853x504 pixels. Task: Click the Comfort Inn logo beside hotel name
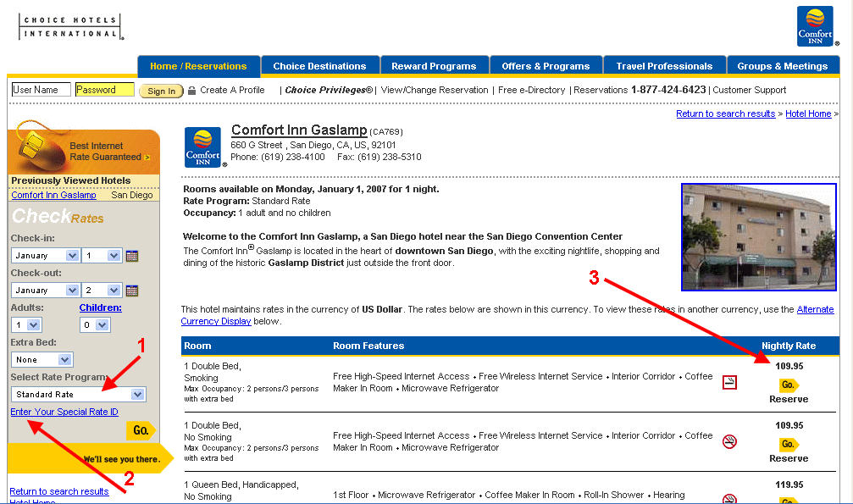tap(203, 147)
